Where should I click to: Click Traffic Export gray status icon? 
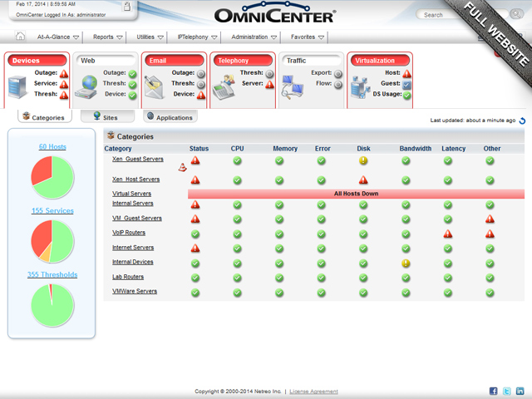coord(338,74)
